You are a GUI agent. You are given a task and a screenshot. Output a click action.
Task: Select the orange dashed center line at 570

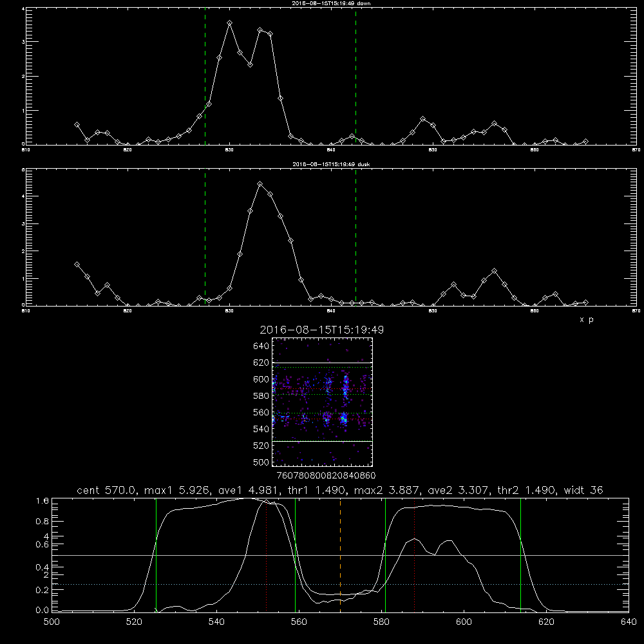point(340,555)
